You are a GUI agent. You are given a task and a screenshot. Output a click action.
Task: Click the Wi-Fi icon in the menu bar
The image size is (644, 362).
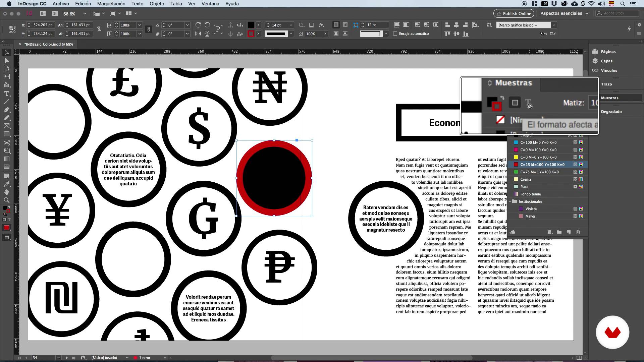point(591,4)
